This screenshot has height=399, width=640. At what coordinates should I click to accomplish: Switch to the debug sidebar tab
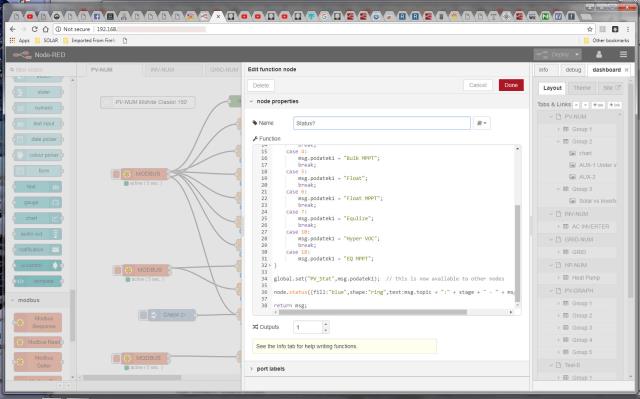click(x=573, y=70)
